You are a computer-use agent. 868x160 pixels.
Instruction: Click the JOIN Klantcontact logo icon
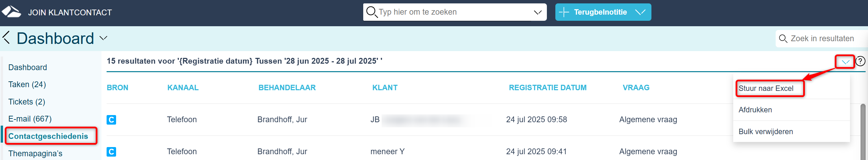coord(11,12)
